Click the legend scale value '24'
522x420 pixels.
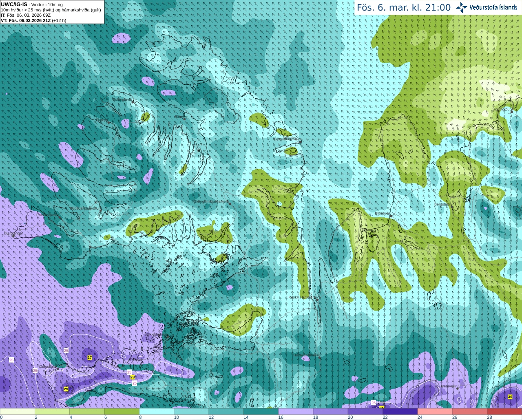[420, 417]
